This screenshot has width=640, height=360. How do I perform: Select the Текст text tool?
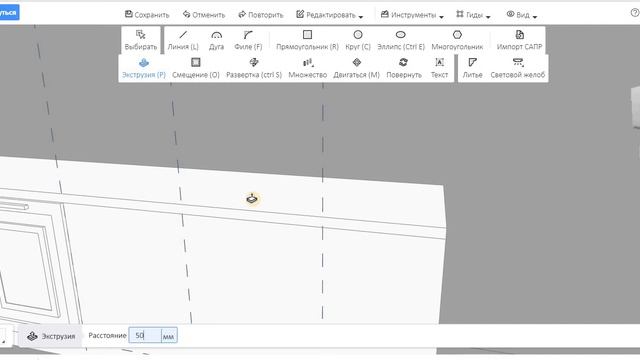(439, 68)
